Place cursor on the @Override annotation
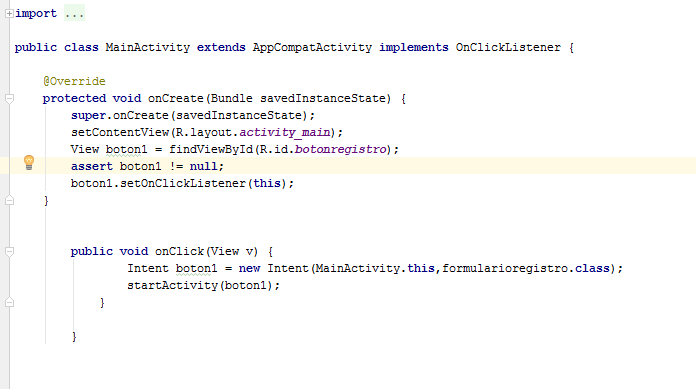 75,81
